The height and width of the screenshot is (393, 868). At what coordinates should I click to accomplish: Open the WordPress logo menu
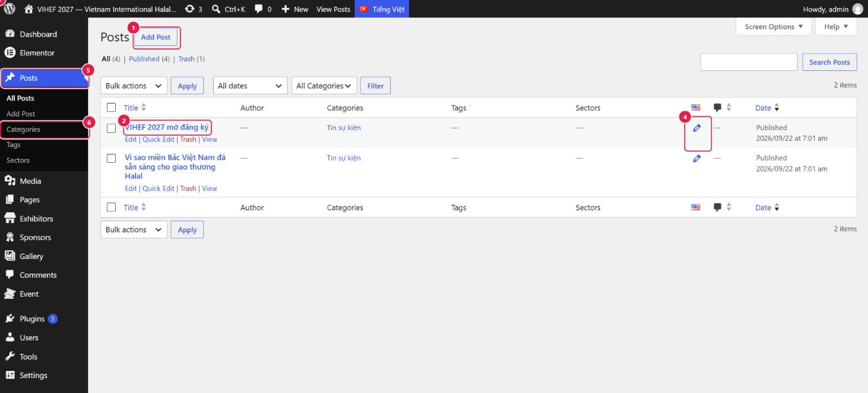pos(9,9)
